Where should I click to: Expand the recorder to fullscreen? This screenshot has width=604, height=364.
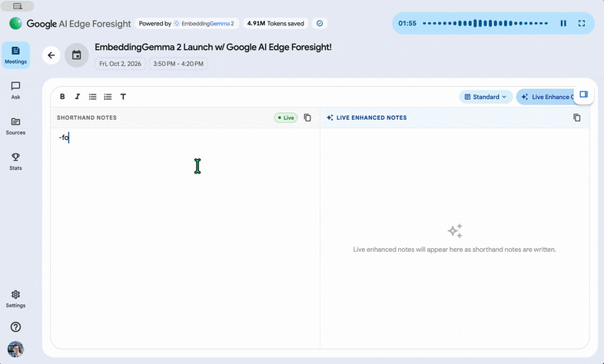[x=582, y=24]
